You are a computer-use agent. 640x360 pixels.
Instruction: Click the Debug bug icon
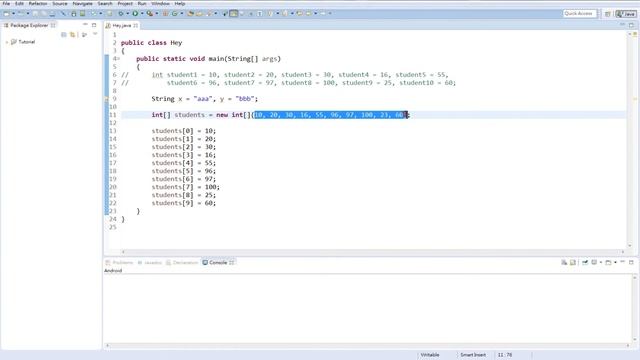point(121,13)
